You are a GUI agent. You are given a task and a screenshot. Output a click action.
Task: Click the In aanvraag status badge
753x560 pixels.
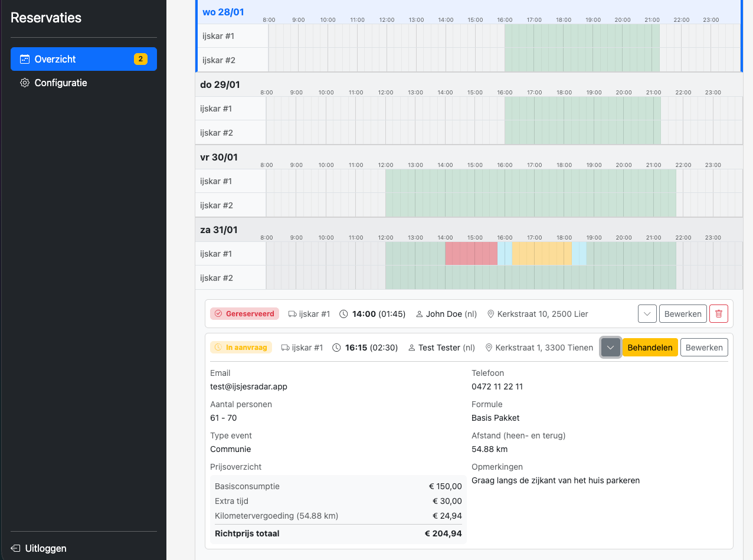241,348
